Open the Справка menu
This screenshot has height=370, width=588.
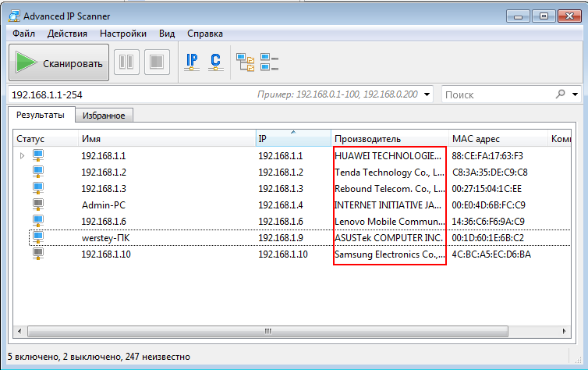(x=205, y=34)
